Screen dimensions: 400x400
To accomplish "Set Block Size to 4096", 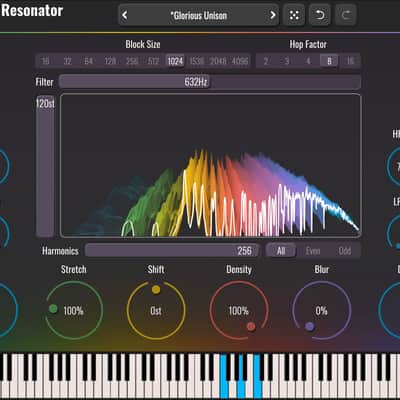I will click(x=240, y=61).
